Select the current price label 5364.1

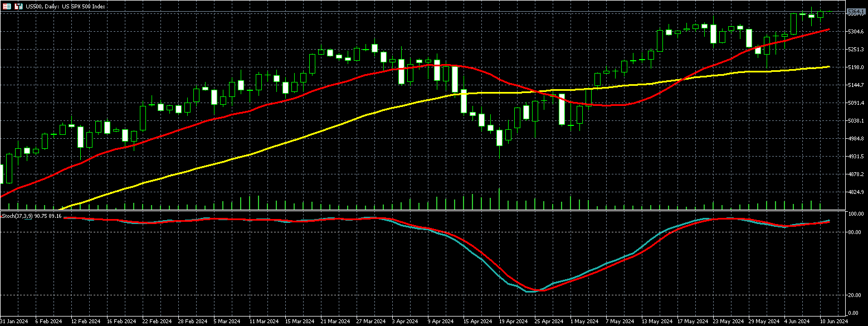pyautogui.click(x=855, y=11)
